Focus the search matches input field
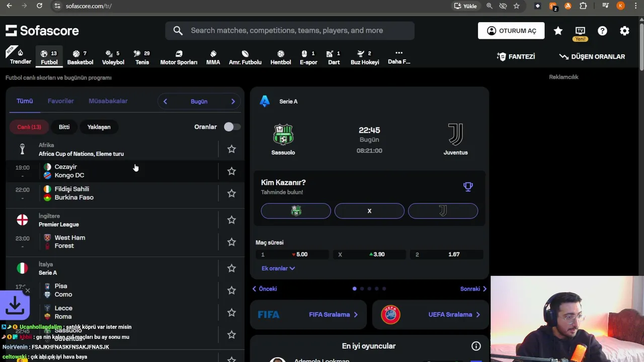This screenshot has height=362, width=644. pyautogui.click(x=290, y=31)
